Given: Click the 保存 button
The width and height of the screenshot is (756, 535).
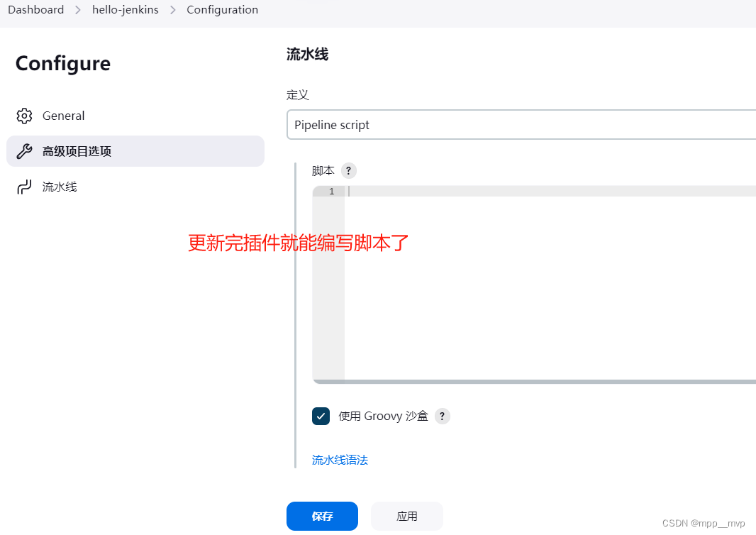Looking at the screenshot, I should click(x=322, y=516).
